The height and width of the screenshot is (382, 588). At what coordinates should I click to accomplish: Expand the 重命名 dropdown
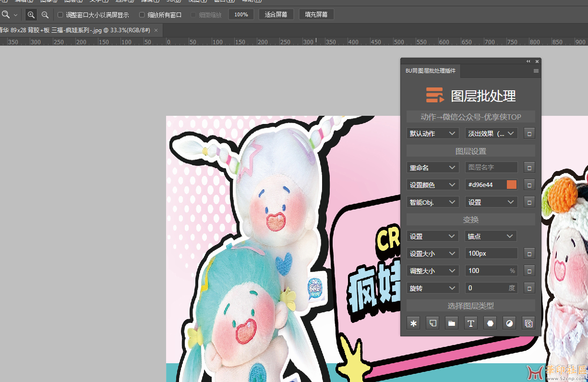433,168
